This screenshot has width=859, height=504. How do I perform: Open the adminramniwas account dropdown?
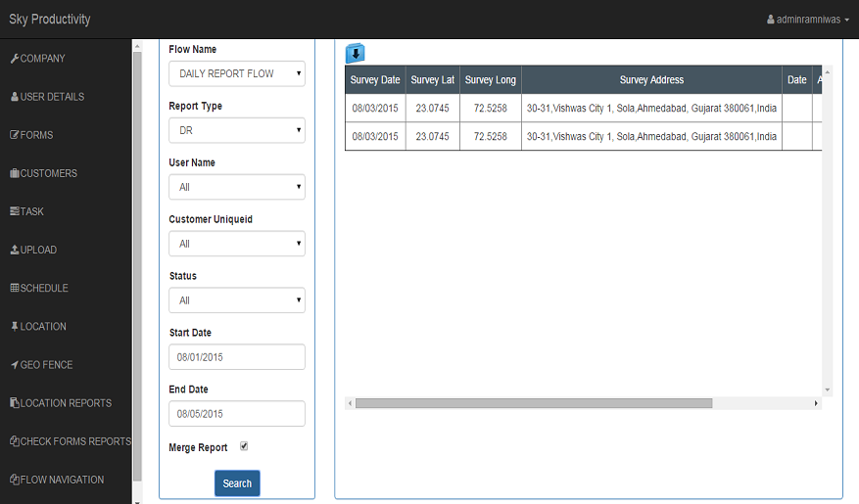[808, 20]
